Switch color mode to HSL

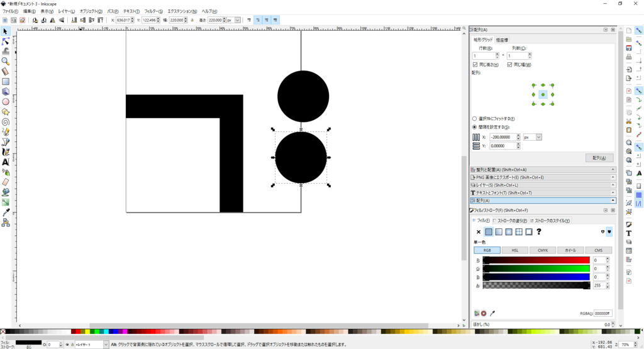[514, 250]
